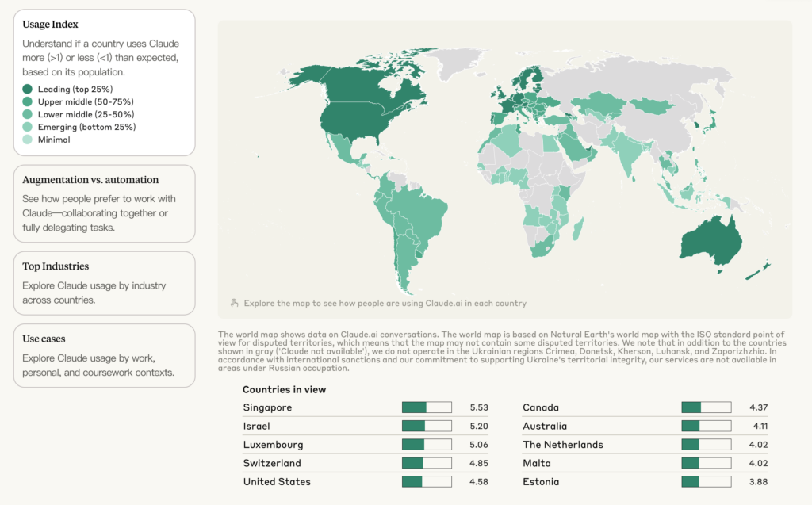Open the Top Industries card

104,283
